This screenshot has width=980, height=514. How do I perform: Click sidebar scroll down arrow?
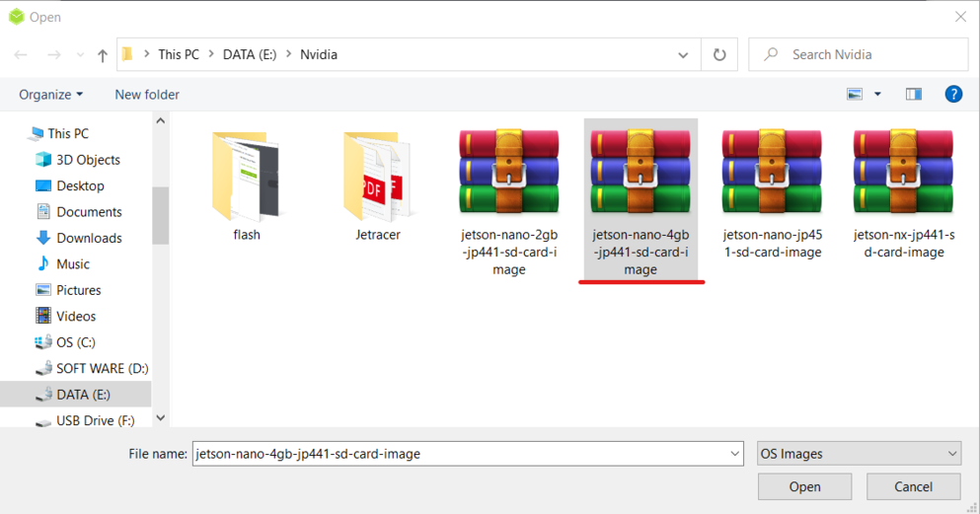click(160, 418)
